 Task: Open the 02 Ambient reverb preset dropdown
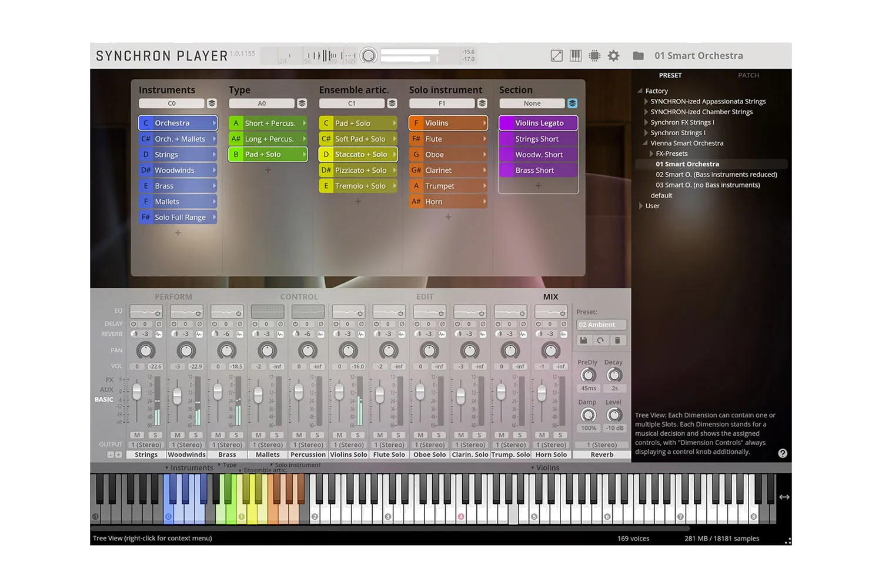coord(602,325)
